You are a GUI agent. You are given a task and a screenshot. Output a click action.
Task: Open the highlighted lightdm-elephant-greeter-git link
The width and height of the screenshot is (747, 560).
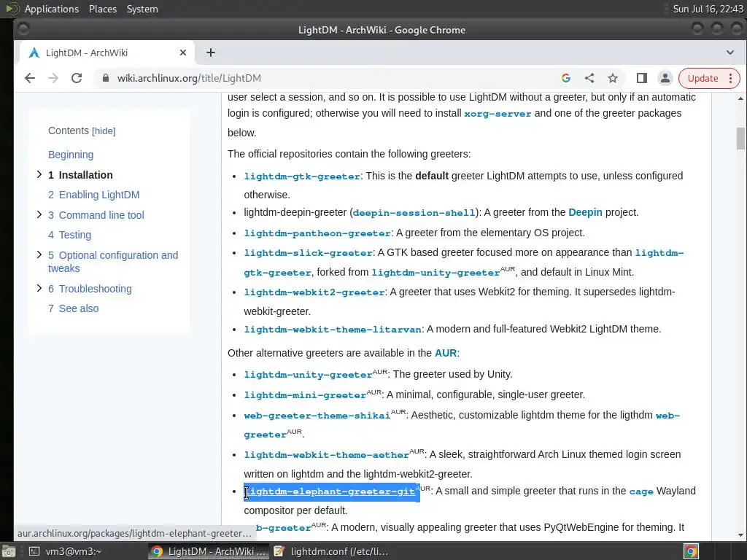point(330,492)
